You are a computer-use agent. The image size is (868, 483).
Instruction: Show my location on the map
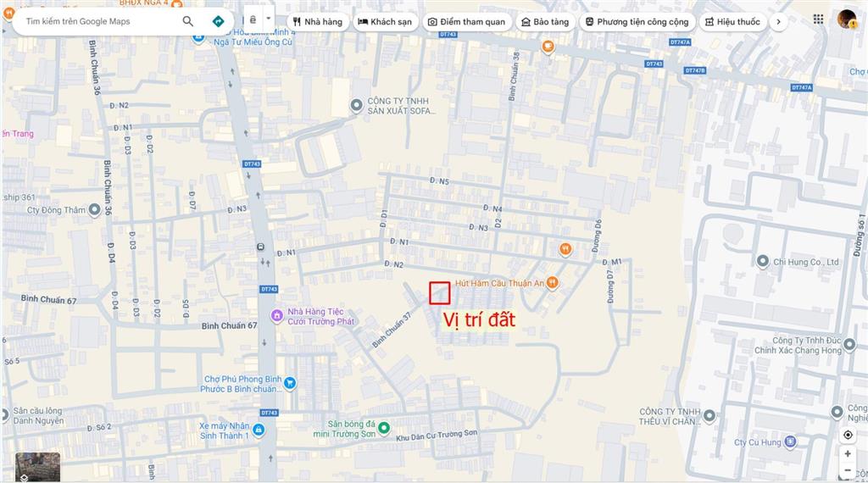point(848,435)
